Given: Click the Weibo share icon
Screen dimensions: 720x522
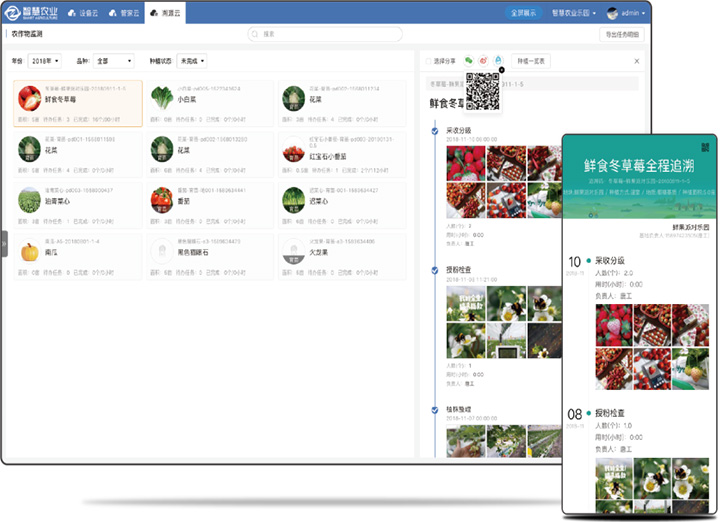Looking at the screenshot, I should (x=484, y=61).
